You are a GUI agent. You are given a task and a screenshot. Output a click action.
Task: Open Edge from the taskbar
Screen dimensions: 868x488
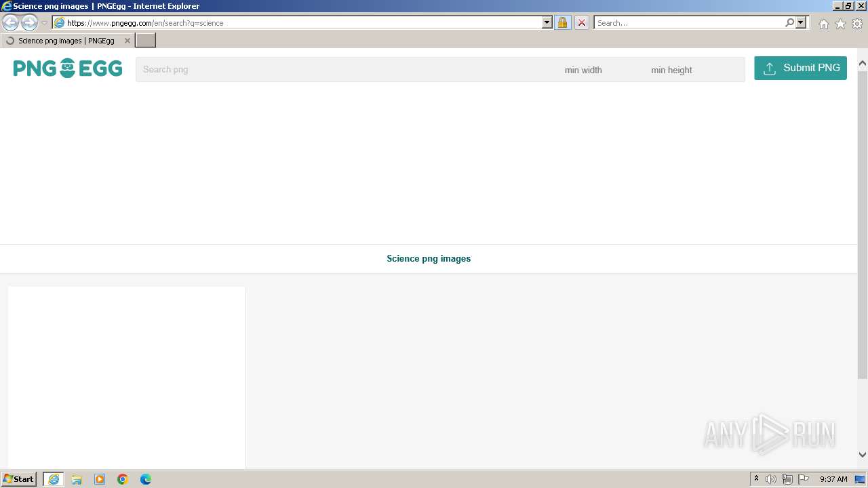pos(146,479)
